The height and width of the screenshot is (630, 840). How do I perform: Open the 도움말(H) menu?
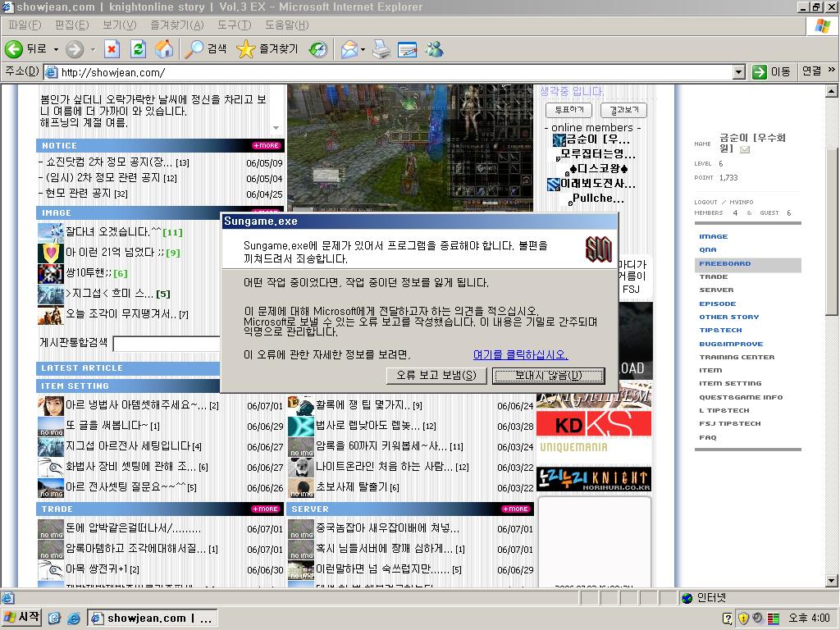pos(286,25)
